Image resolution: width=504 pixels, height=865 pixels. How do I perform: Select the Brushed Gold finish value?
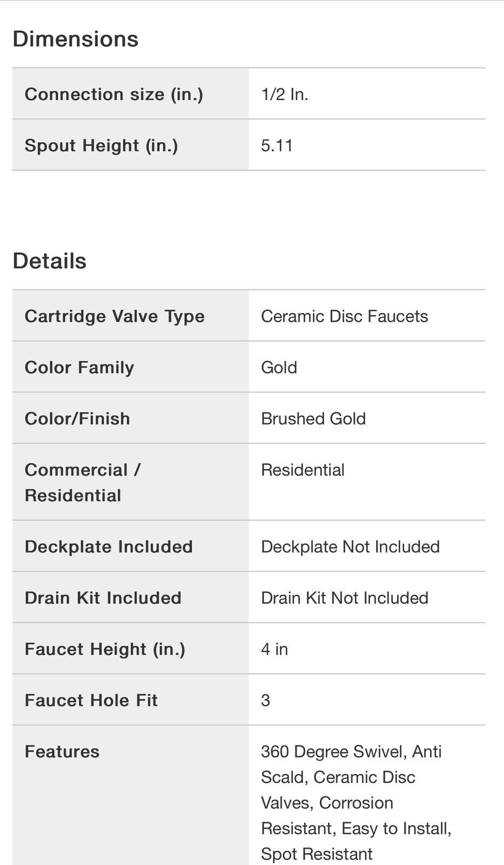313,419
